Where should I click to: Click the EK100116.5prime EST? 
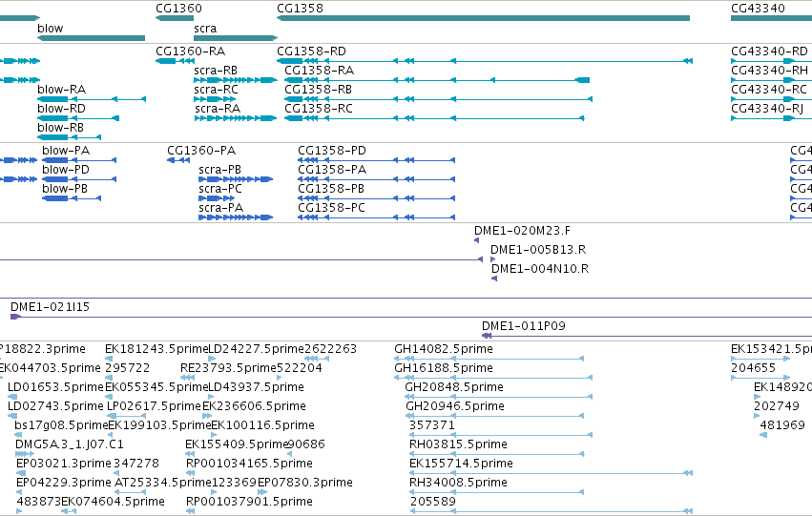coord(214,435)
